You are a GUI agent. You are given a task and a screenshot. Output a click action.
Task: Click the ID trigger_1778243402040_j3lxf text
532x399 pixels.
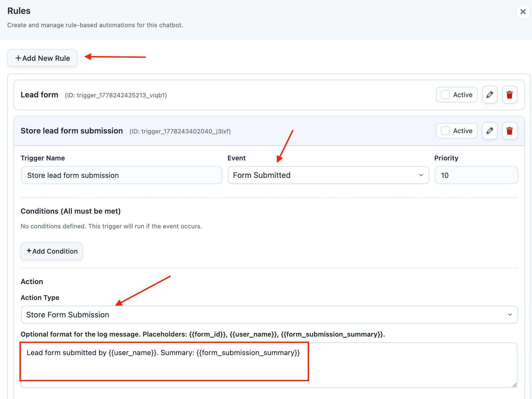(x=180, y=131)
